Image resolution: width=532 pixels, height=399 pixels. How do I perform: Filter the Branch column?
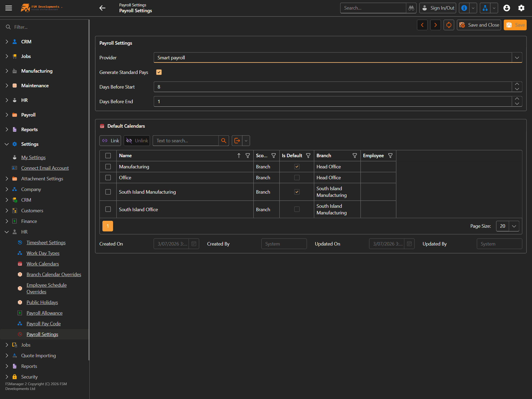coord(355,156)
